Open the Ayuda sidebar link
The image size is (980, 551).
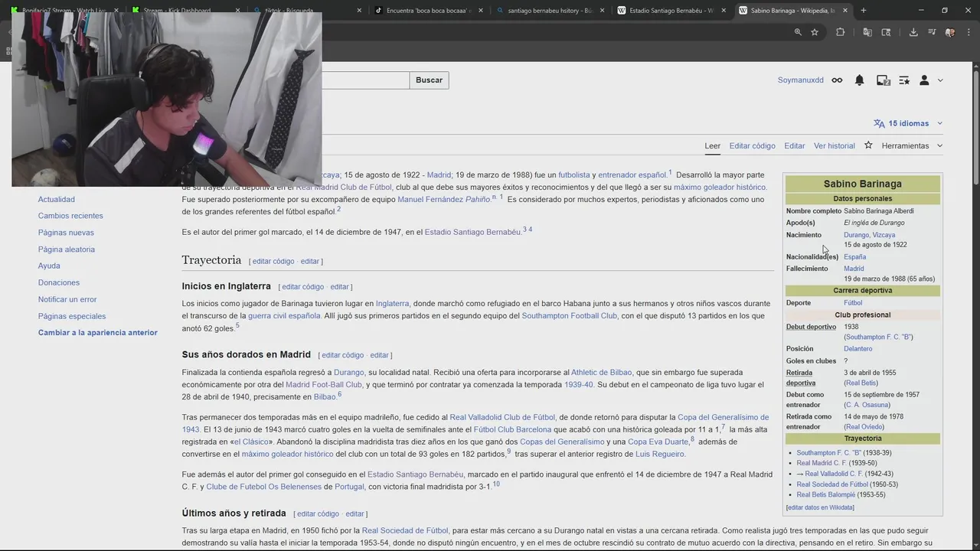pos(49,266)
